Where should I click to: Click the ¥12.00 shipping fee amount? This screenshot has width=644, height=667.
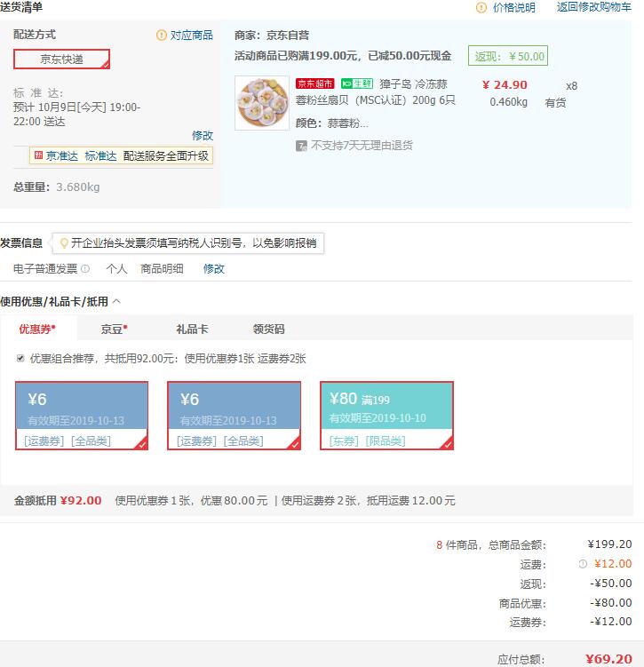[613, 564]
